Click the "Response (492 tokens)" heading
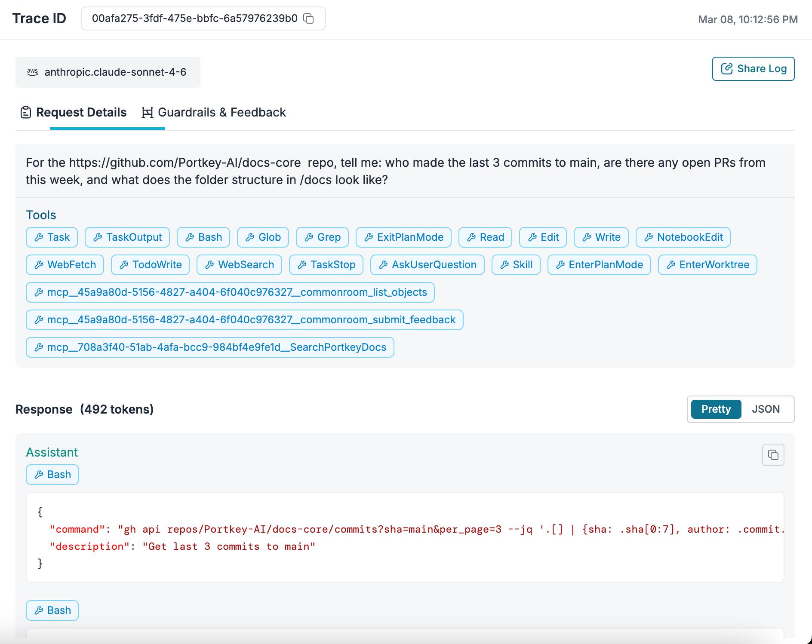Screen dimensions: 812x644 point(85,409)
